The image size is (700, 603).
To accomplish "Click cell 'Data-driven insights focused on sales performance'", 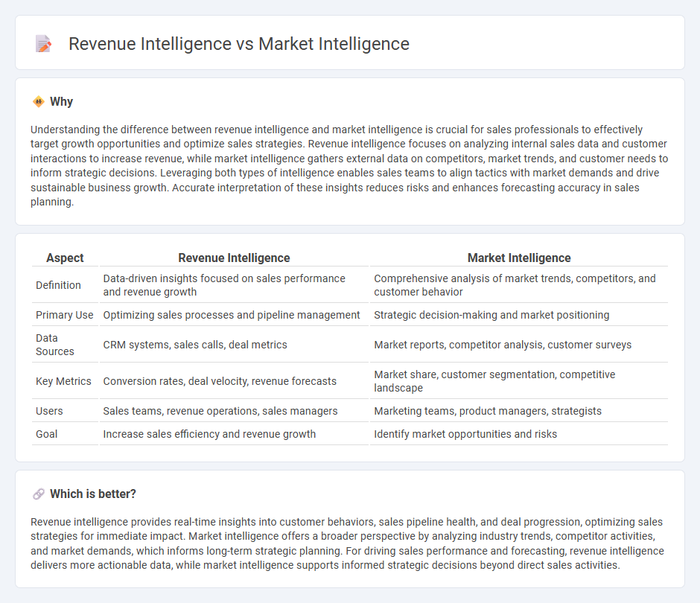I will pos(234,285).
